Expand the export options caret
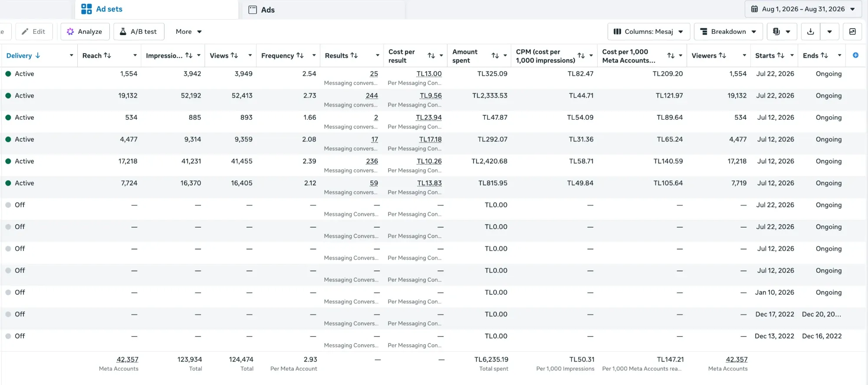Screen dimensions: 868x385 point(829,32)
